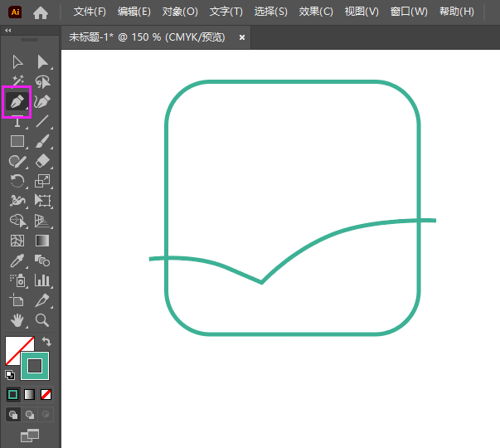Close the 未标题-1 document tab
Viewport: 500px width, 448px height.
pos(242,37)
